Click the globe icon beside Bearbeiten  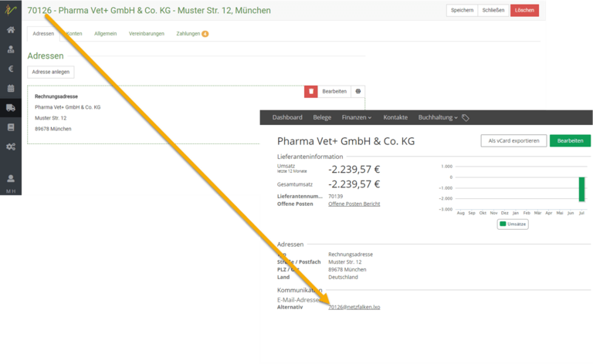tap(357, 91)
